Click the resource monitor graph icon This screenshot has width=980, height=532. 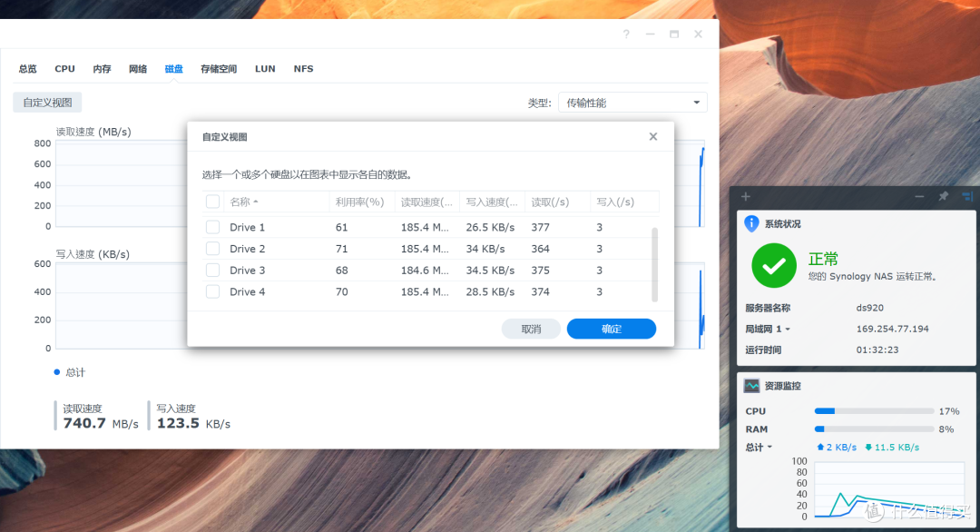tap(752, 385)
